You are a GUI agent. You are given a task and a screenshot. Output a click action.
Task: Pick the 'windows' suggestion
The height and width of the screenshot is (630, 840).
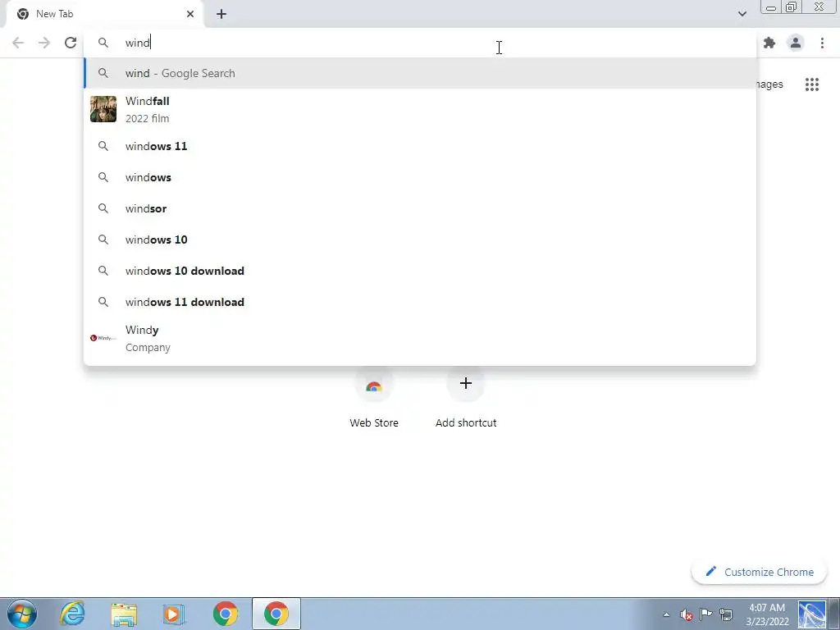(420, 177)
